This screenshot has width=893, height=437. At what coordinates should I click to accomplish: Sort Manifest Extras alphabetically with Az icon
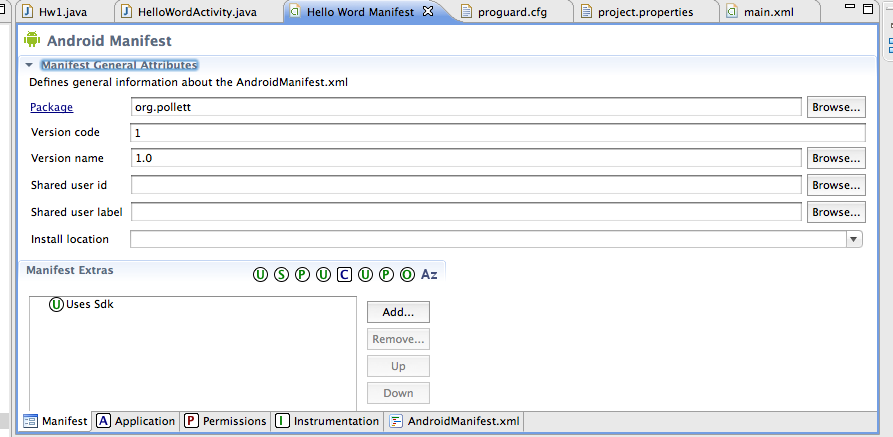click(429, 275)
